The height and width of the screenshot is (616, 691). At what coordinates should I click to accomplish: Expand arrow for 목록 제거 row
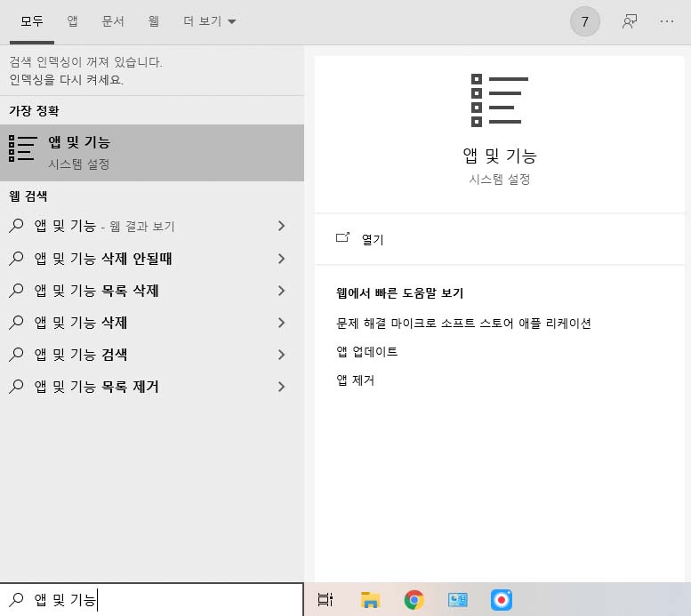[282, 387]
